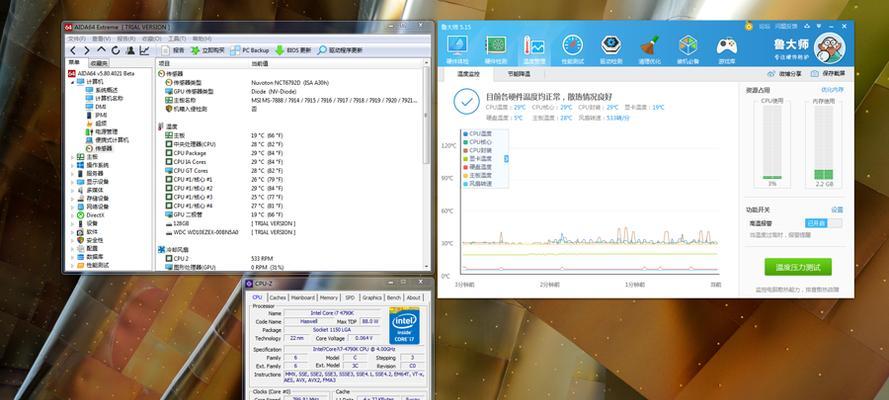The image size is (889, 400).
Task: Switch to 收藏夹 tab in AIDA64
Action: click(99, 63)
